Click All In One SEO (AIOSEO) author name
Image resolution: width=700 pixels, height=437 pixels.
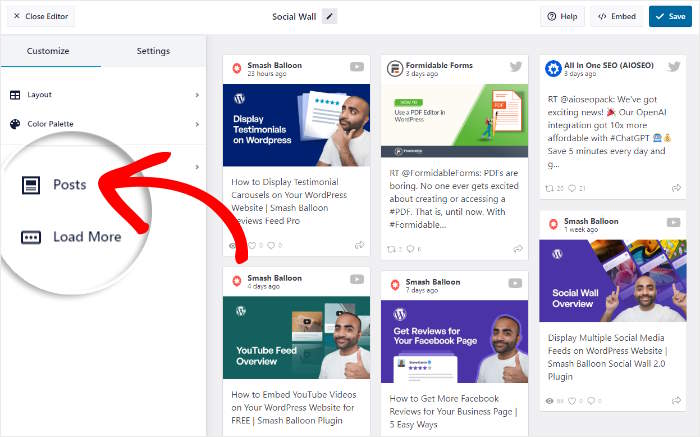tap(609, 65)
